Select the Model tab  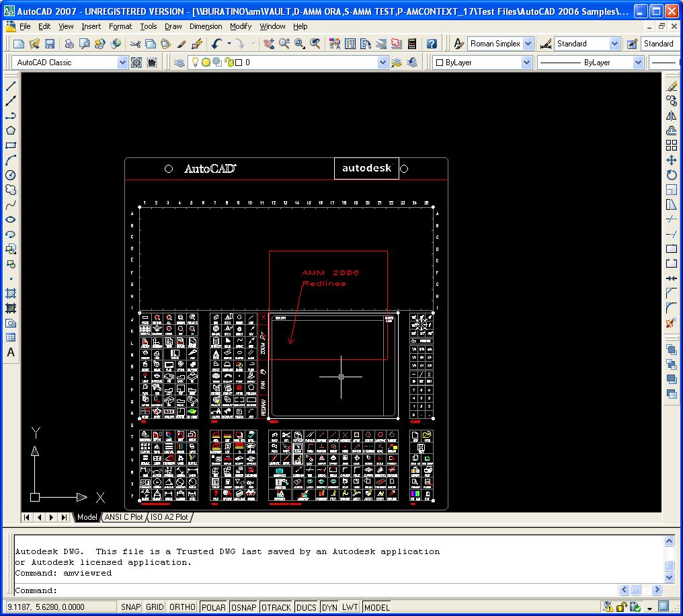pos(87,517)
